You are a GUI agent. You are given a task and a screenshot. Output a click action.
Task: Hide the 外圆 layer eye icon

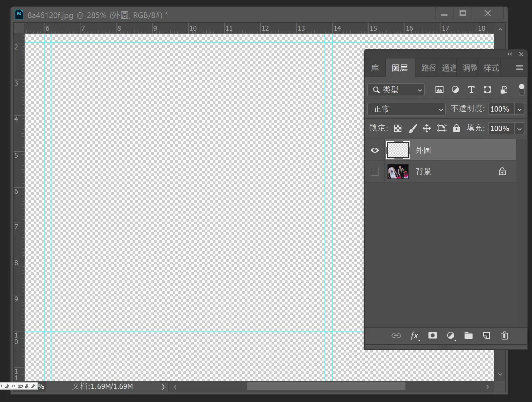375,150
